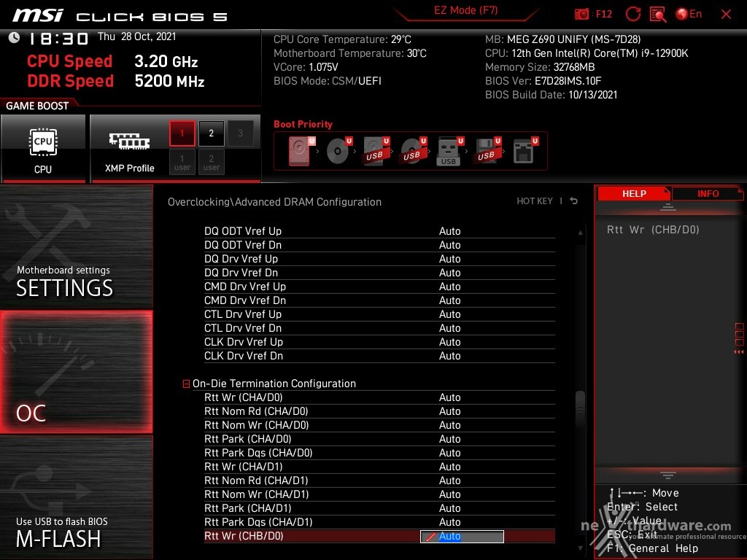This screenshot has height=560, width=747.
Task: Click the scroll up arrow of settings list
Action: [580, 233]
